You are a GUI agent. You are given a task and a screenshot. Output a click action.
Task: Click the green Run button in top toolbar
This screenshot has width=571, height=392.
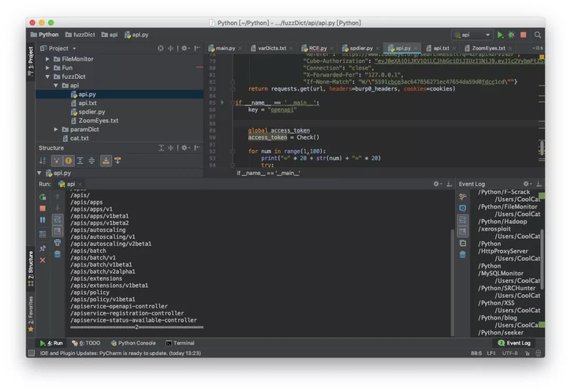[500, 35]
